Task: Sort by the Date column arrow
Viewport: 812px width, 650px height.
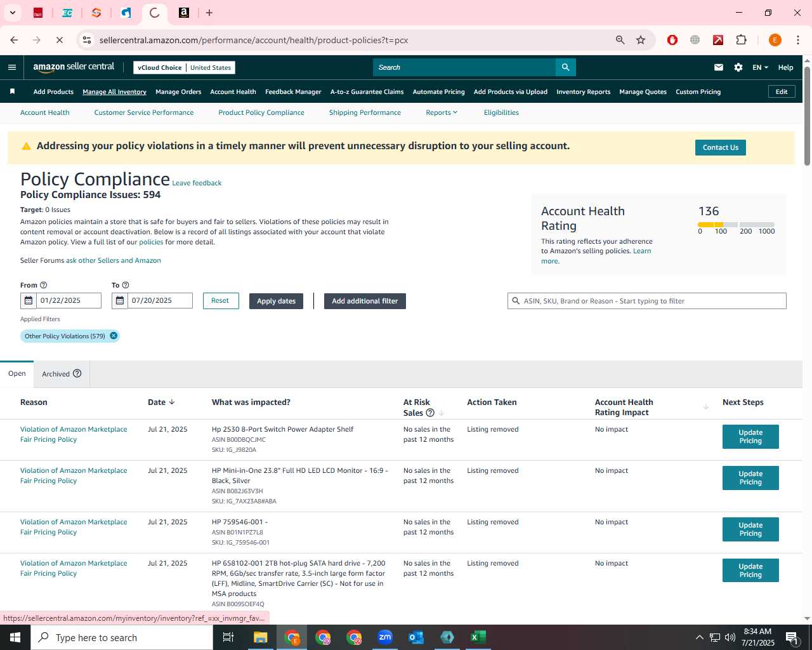Action: point(172,402)
